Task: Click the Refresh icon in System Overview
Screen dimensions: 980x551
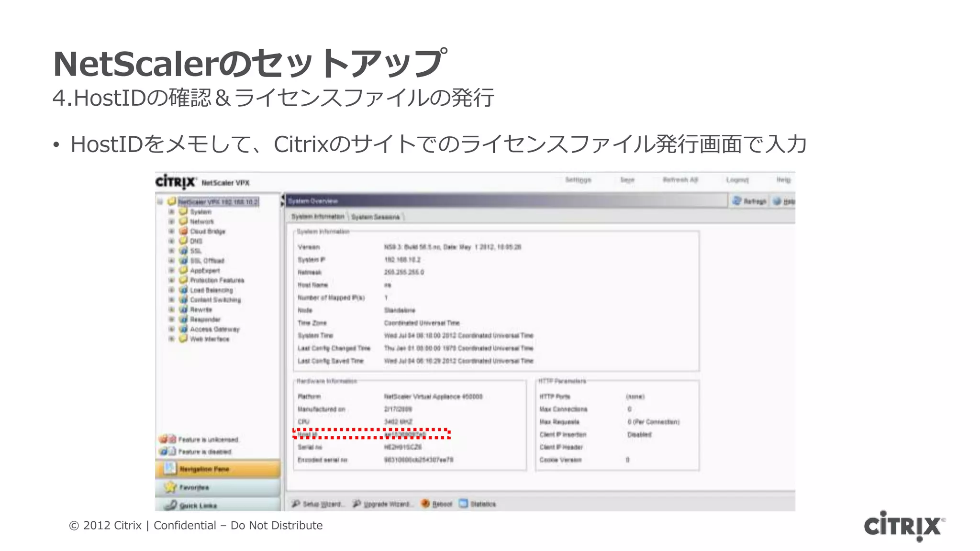Action: (737, 201)
